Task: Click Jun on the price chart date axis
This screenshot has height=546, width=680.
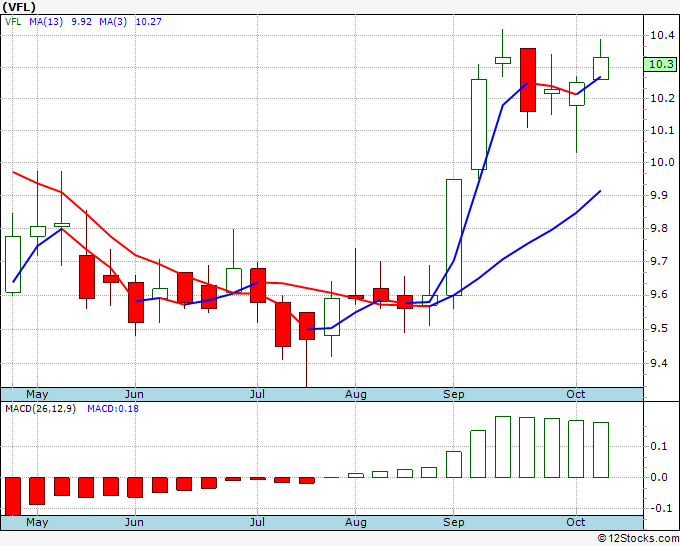Action: coord(134,394)
